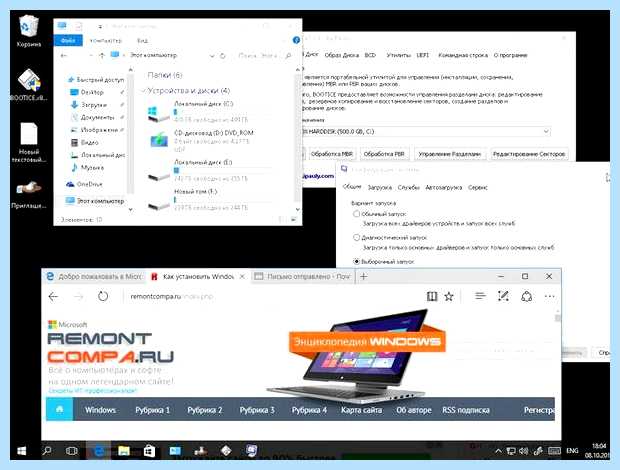
Task: Open the Store icon in taskbar
Action: (149, 451)
